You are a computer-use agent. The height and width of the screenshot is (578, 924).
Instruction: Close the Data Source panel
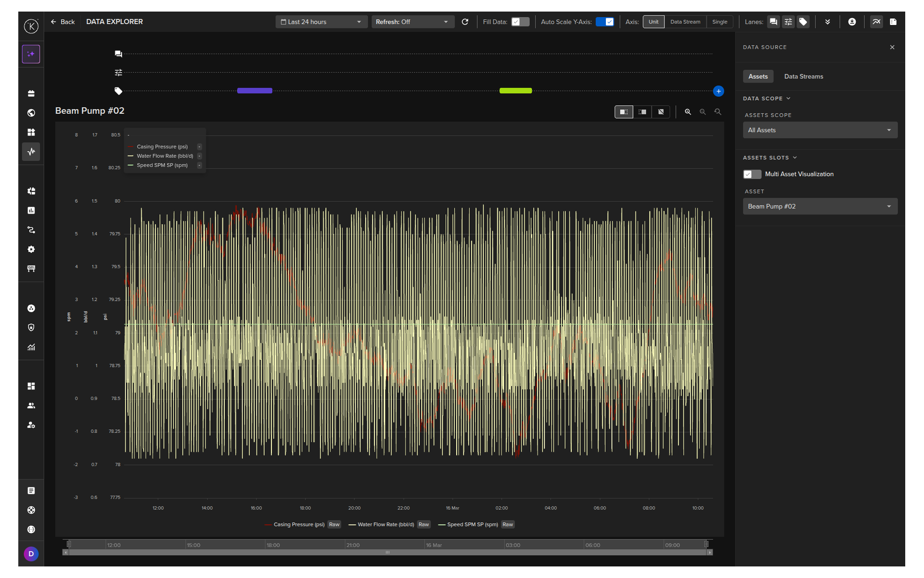(892, 47)
